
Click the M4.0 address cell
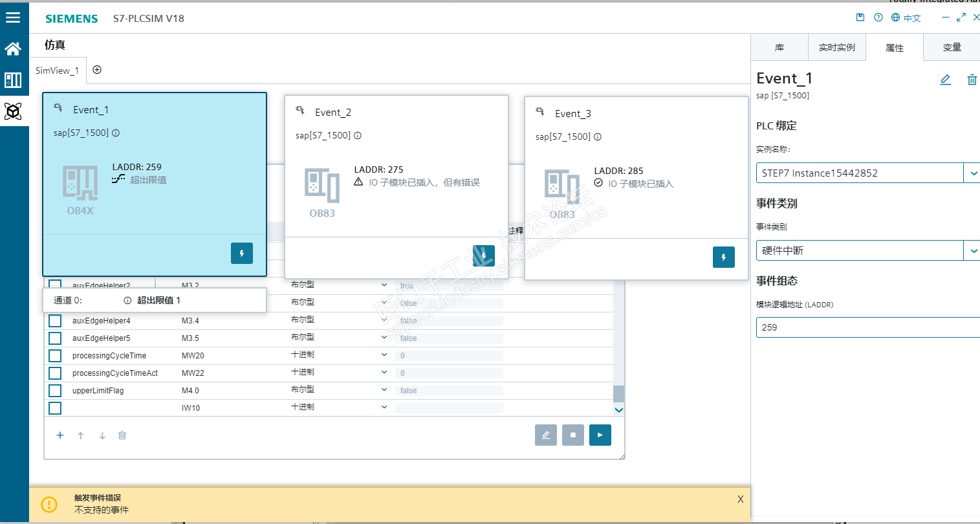point(190,391)
